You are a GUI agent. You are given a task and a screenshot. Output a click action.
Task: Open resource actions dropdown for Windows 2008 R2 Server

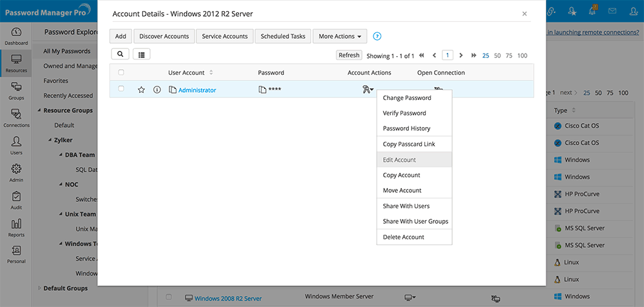(x=410, y=297)
